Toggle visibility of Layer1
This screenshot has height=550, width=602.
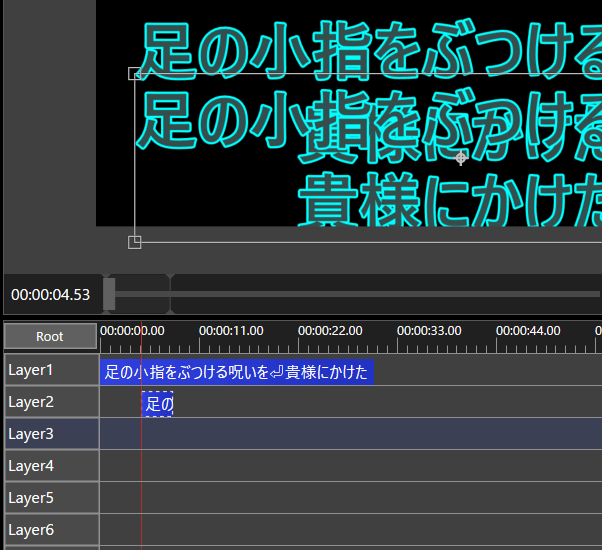(50, 370)
